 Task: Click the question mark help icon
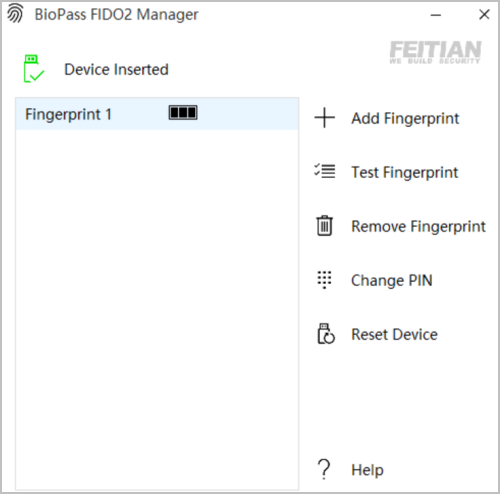click(324, 469)
